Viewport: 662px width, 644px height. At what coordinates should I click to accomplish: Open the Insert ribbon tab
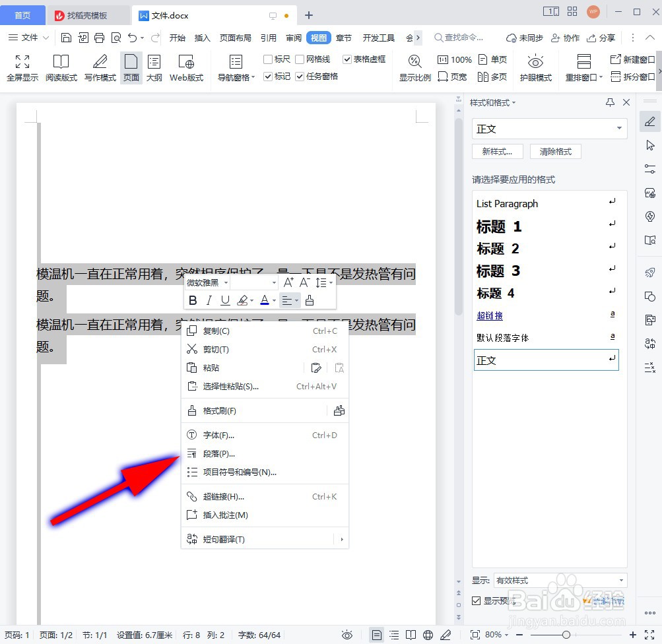pos(202,38)
